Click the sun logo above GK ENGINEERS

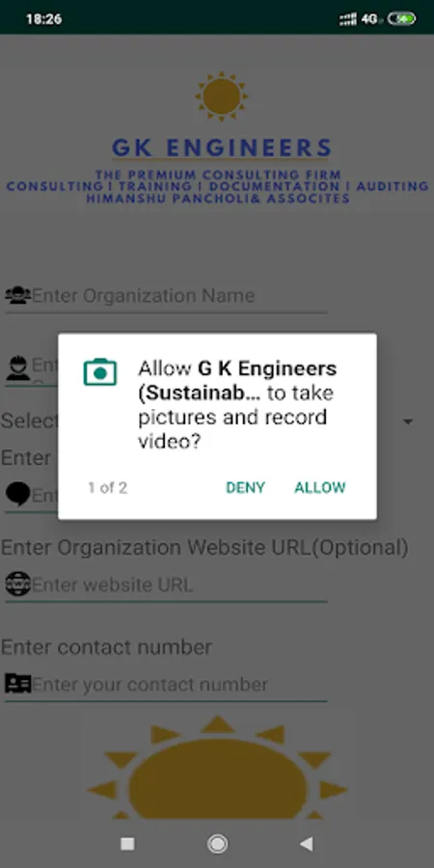[222, 96]
